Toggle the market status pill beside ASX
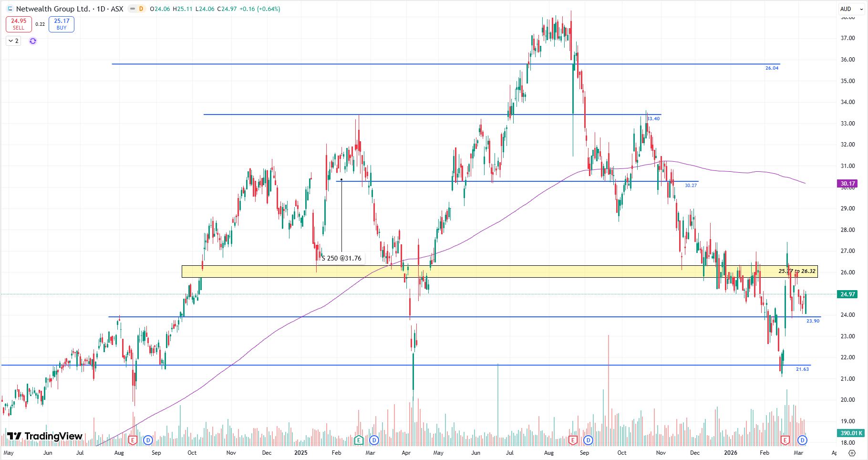Viewport: 868px width, 460px height. [x=136, y=9]
